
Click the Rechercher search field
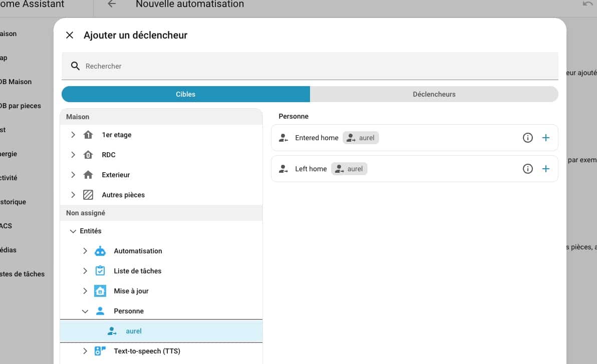[x=310, y=66]
